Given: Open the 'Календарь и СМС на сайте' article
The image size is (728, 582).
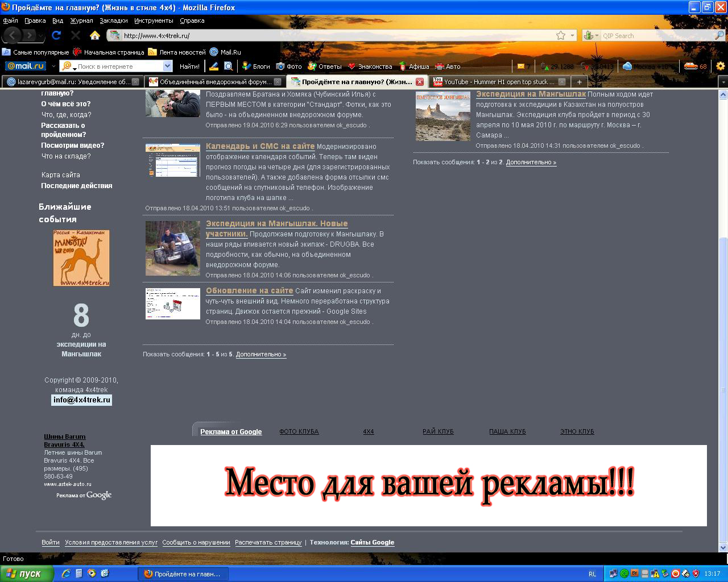Looking at the screenshot, I should [260, 146].
